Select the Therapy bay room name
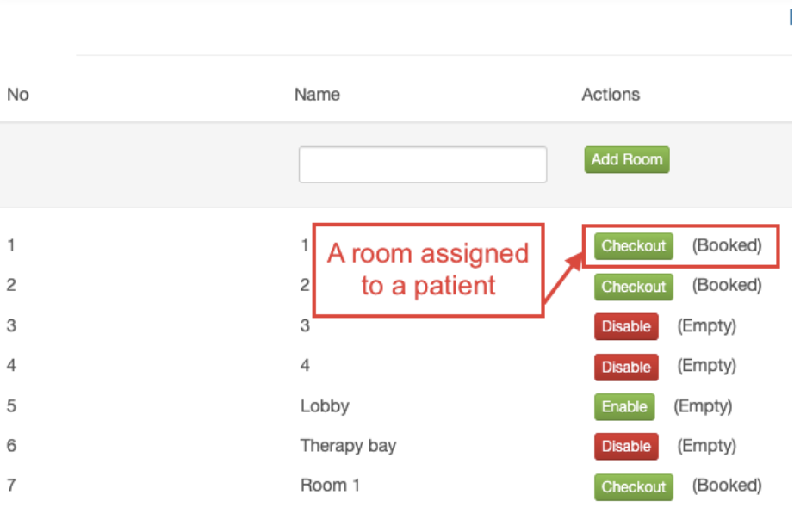This screenshot has width=794, height=532. click(x=348, y=446)
